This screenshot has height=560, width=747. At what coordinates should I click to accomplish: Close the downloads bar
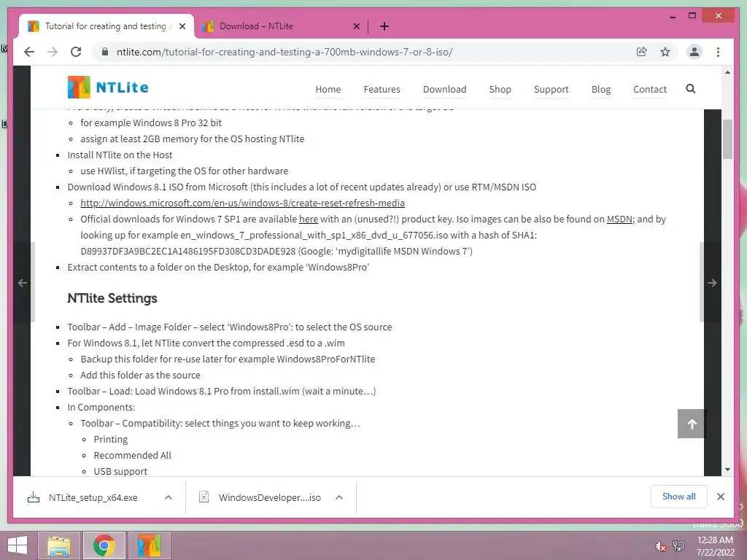coord(720,497)
